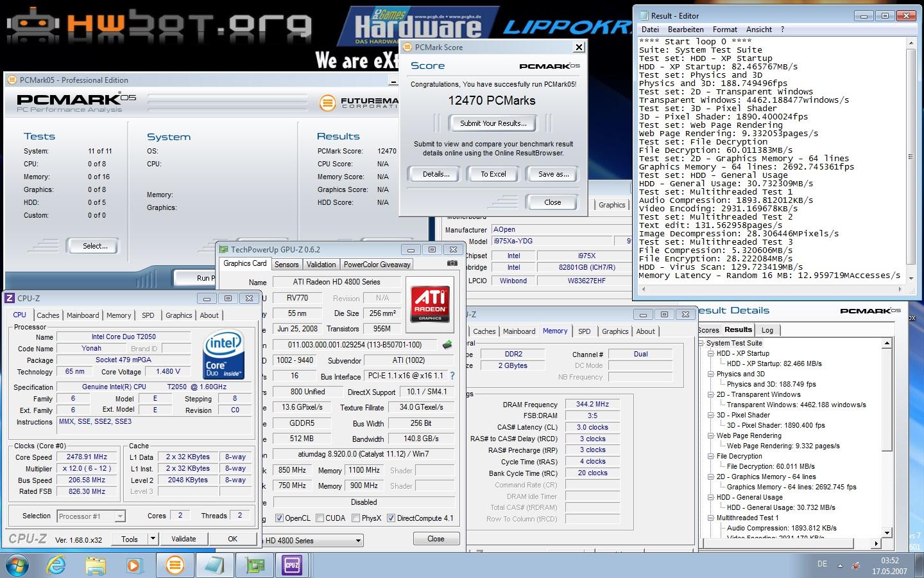This screenshot has height=578, width=924.
Task: Launch Internet Explorer from the taskbar
Action: pyautogui.click(x=56, y=565)
